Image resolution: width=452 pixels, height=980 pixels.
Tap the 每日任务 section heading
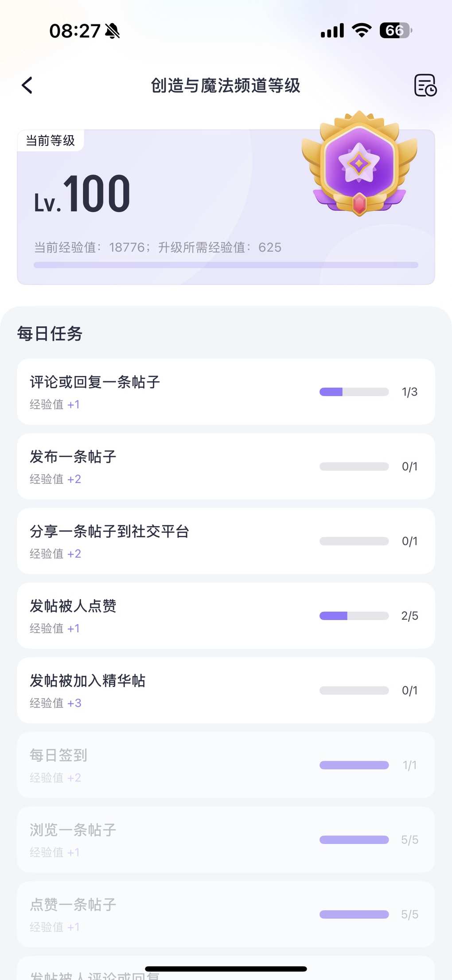point(50,334)
